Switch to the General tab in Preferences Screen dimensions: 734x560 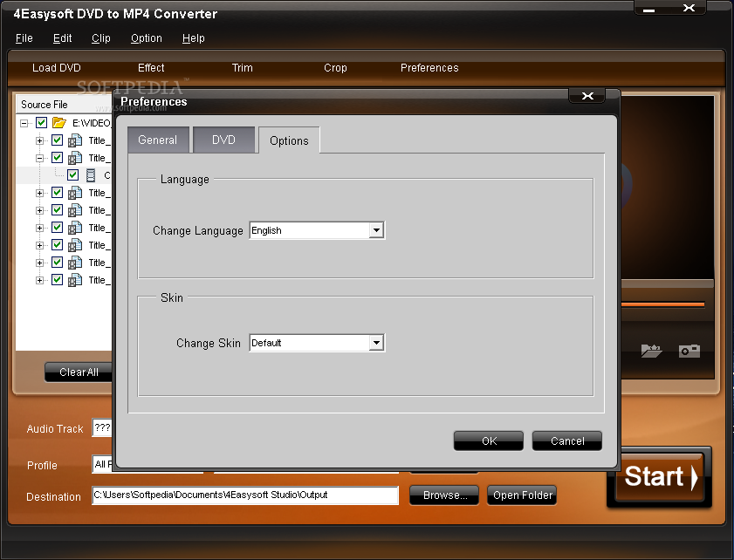(158, 140)
